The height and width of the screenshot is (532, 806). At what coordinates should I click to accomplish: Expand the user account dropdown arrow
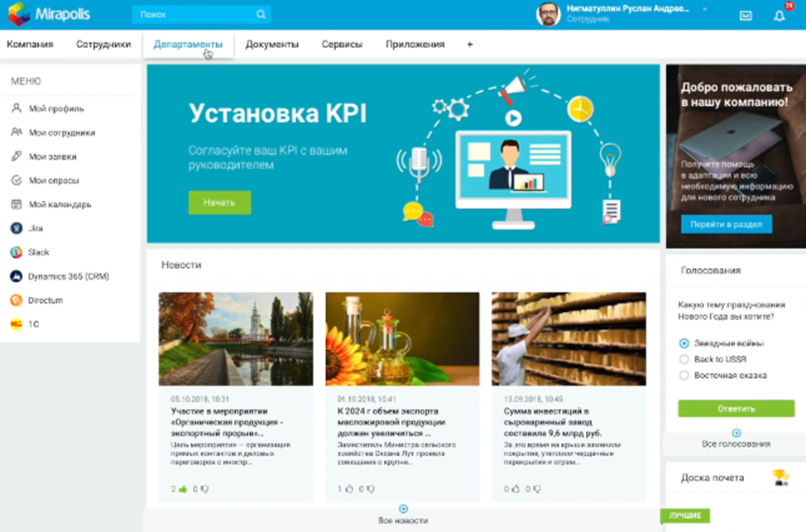705,9
